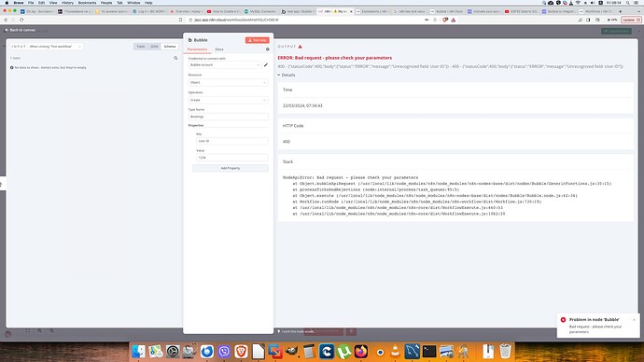
Task: Collapse the error Details section
Action: pos(287,76)
